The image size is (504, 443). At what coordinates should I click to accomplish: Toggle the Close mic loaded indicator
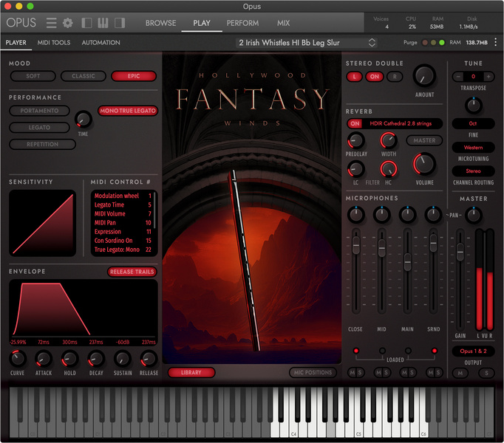355,351
